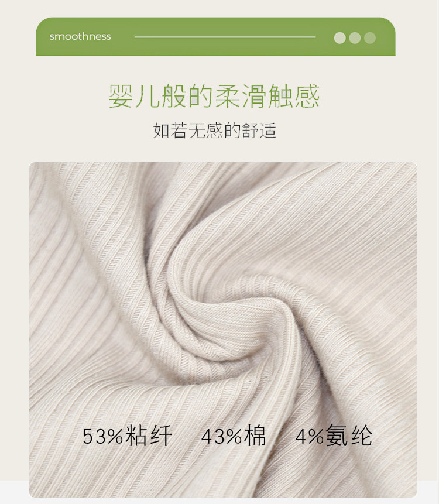
Task: Click the 棉 character on the fabric
Action: 255,436
